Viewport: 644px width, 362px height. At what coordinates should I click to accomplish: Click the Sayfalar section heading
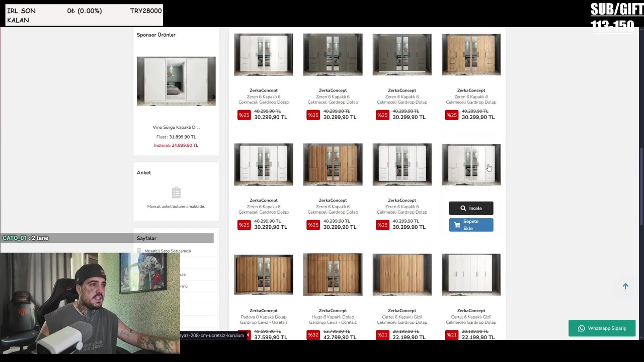coord(146,238)
